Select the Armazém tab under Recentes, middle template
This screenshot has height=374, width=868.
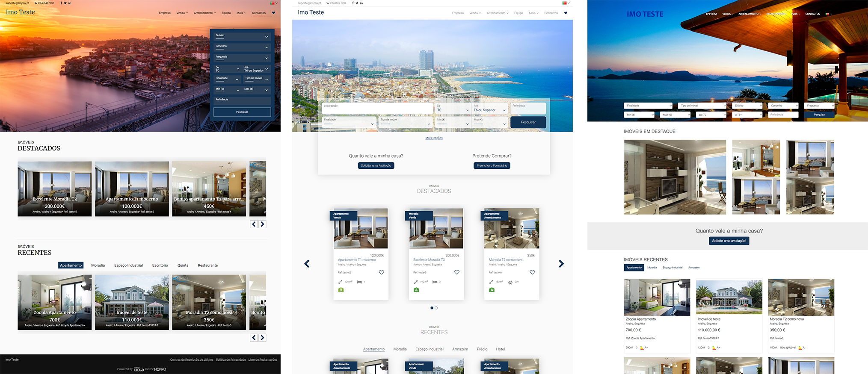coord(460,349)
